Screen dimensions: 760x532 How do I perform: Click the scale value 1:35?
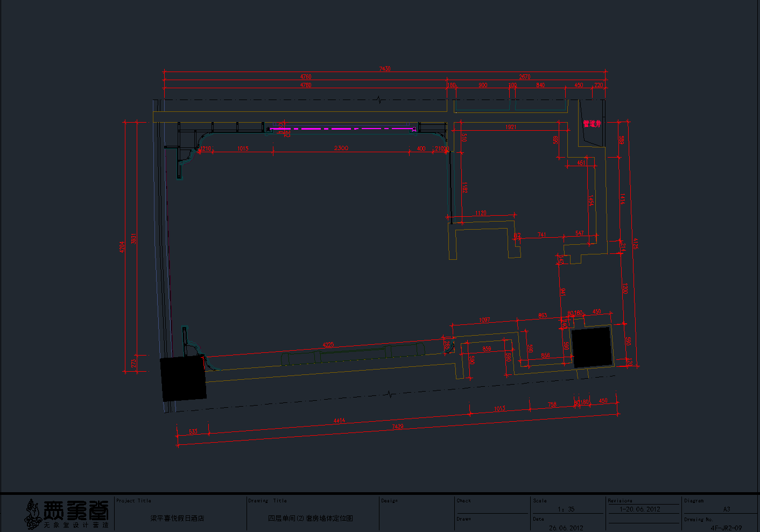pos(566,509)
